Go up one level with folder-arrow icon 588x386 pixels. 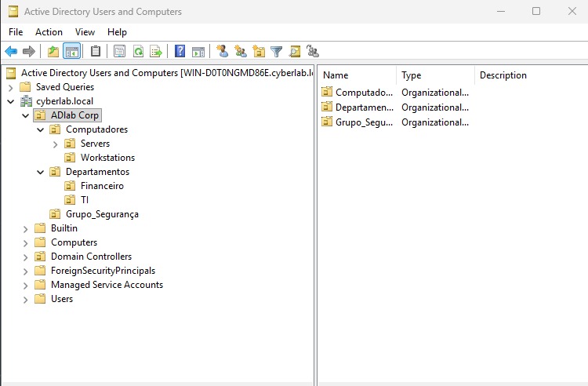pyautogui.click(x=53, y=51)
